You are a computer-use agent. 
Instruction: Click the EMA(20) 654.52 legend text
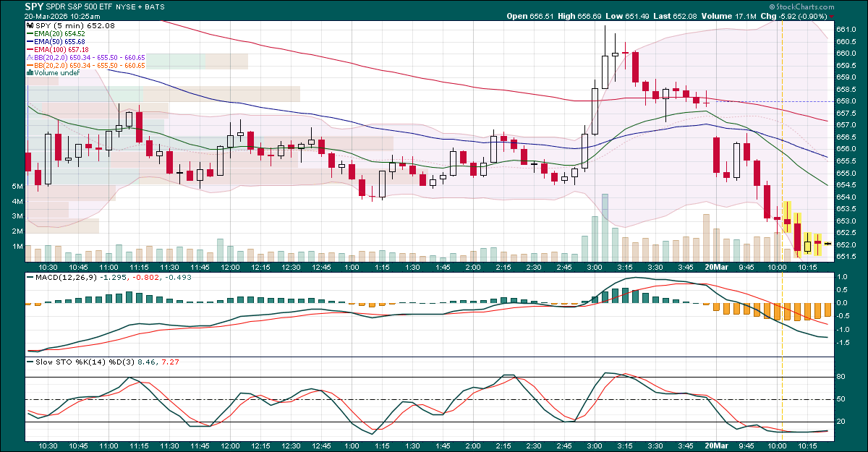pos(59,34)
